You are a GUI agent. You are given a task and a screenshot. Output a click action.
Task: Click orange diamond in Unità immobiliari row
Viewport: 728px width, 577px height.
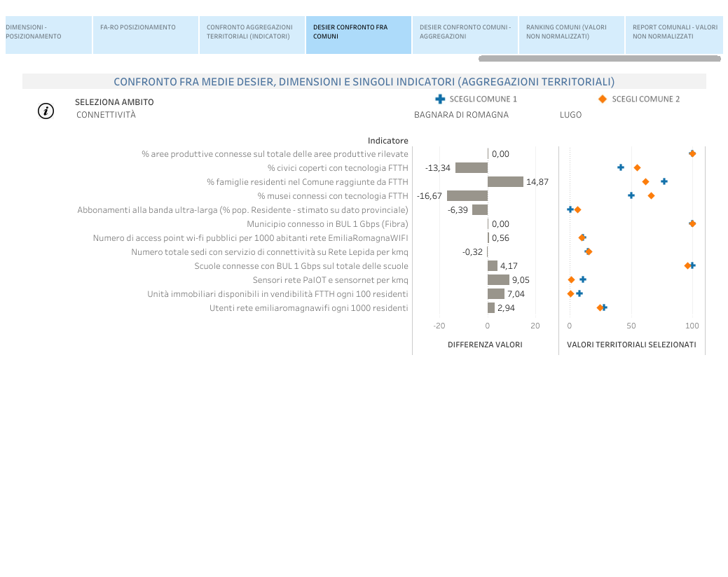(570, 293)
